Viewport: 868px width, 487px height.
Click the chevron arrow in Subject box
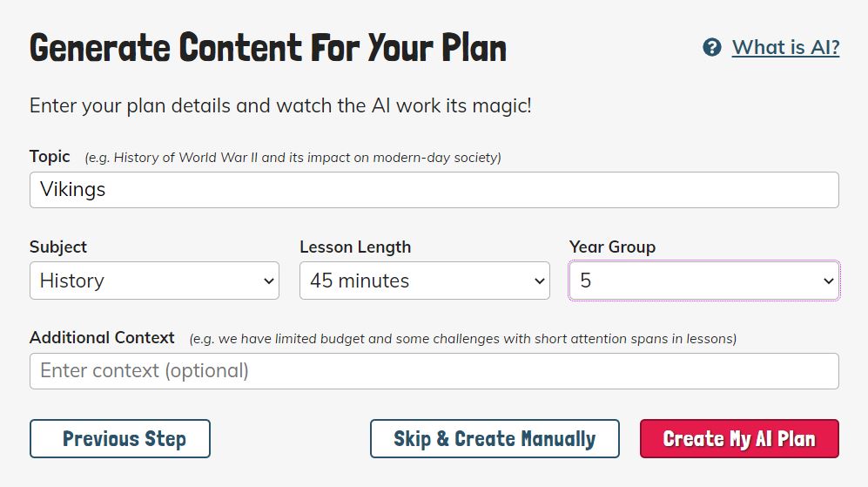tap(269, 281)
